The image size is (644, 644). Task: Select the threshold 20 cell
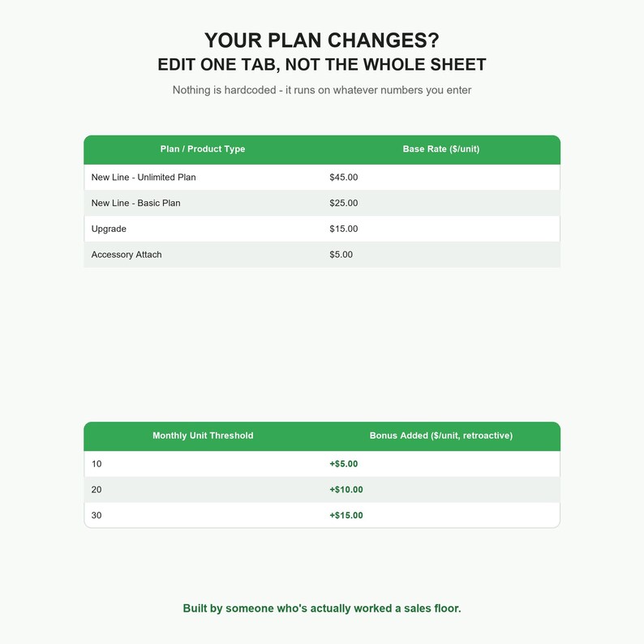(203, 490)
